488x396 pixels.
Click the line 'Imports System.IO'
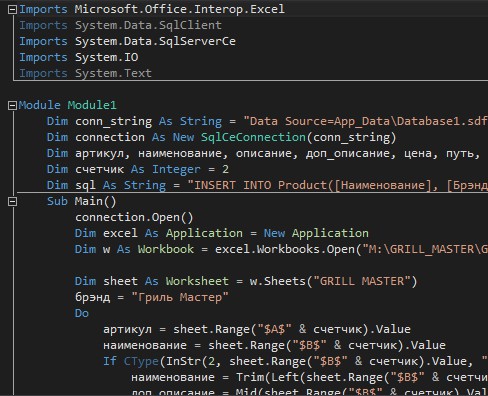coord(79,57)
